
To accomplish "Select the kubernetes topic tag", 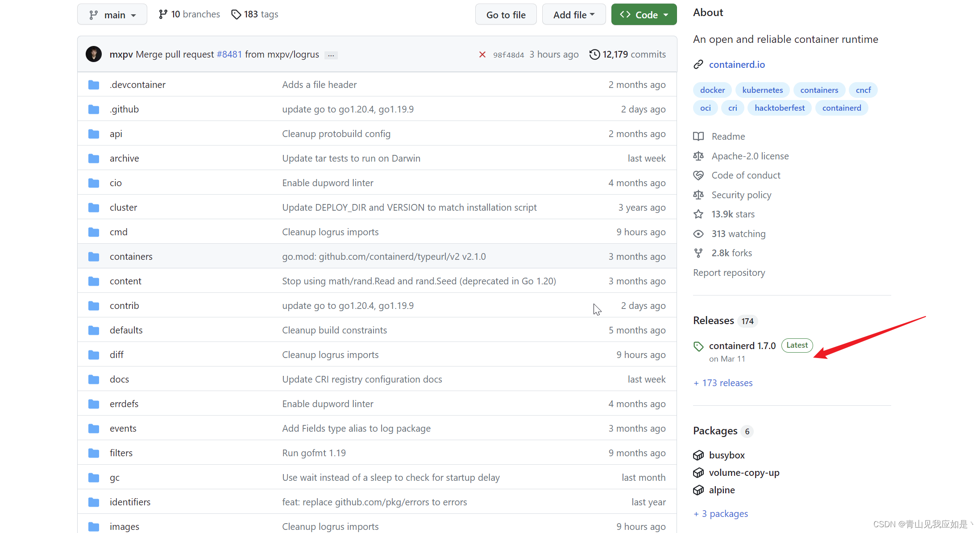I will click(x=762, y=90).
